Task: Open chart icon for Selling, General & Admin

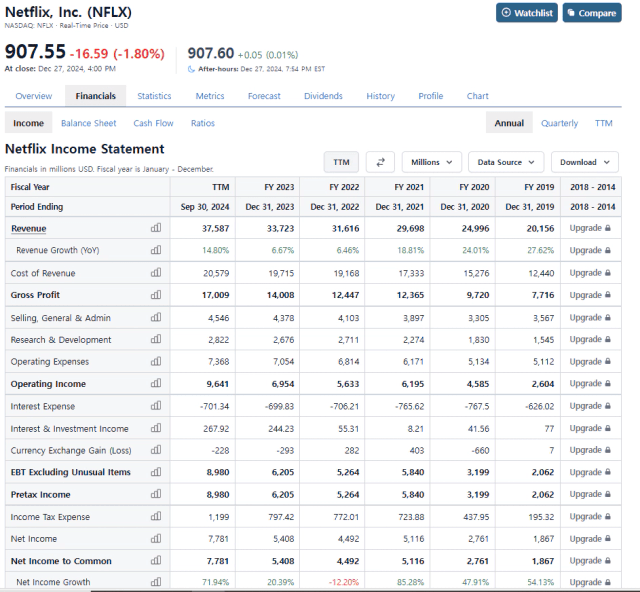Action: pyautogui.click(x=156, y=317)
